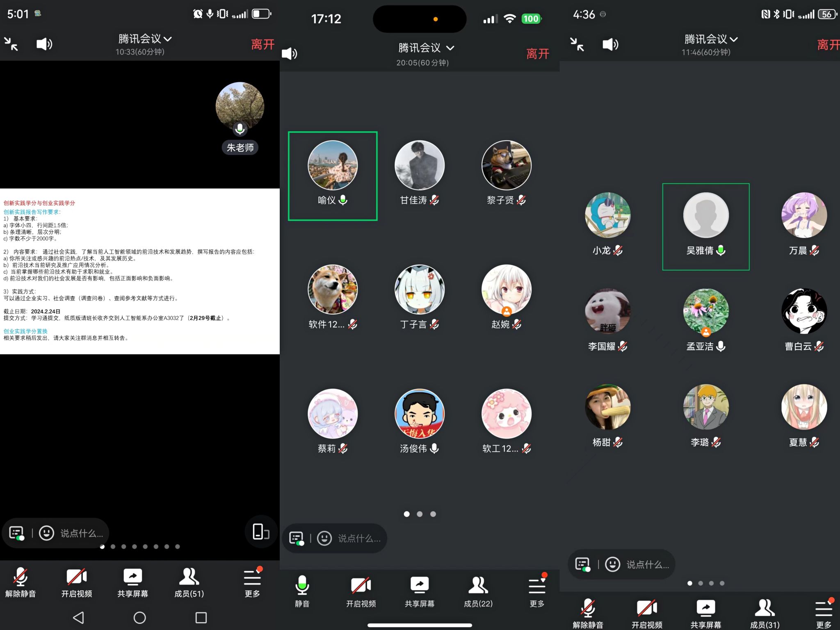Open emoji picker in middle meeting chat bar
Screen dimensions: 840x630
(324, 538)
